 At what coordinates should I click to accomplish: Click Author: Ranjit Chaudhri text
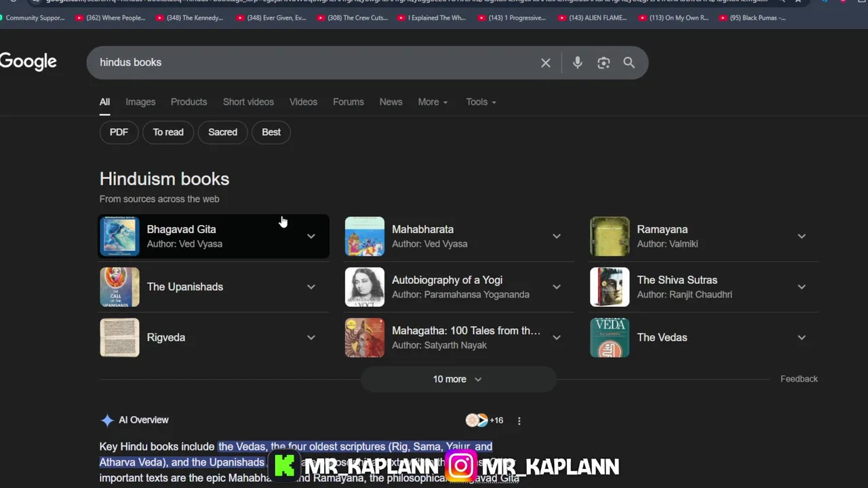684,295
